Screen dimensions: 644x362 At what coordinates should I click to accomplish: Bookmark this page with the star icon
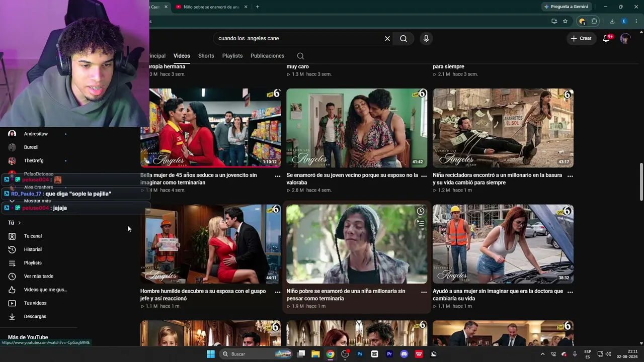tap(565, 21)
